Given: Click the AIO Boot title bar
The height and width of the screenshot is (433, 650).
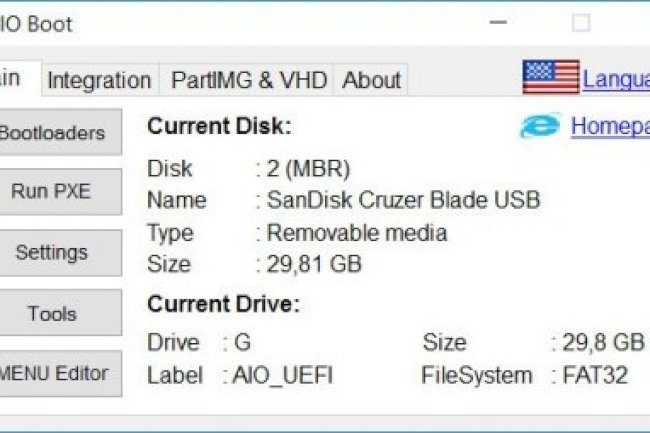Looking at the screenshot, I should 250,23.
